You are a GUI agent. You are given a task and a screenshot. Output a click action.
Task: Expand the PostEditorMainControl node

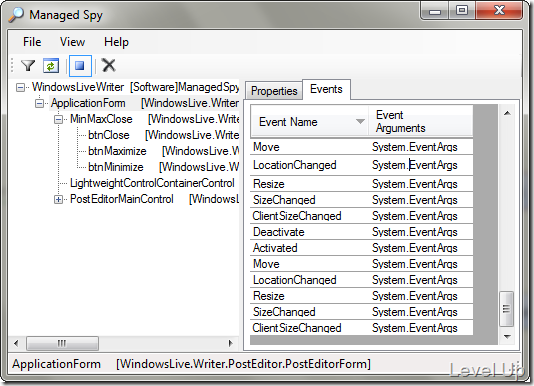pos(59,199)
